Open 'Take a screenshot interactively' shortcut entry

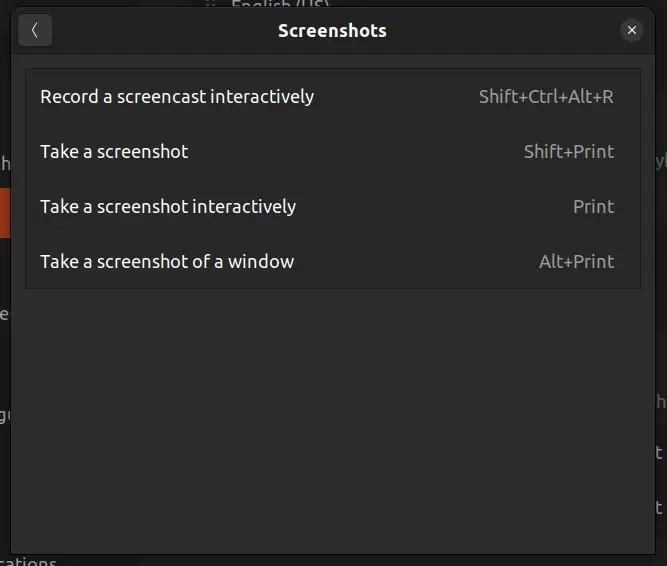coord(168,207)
